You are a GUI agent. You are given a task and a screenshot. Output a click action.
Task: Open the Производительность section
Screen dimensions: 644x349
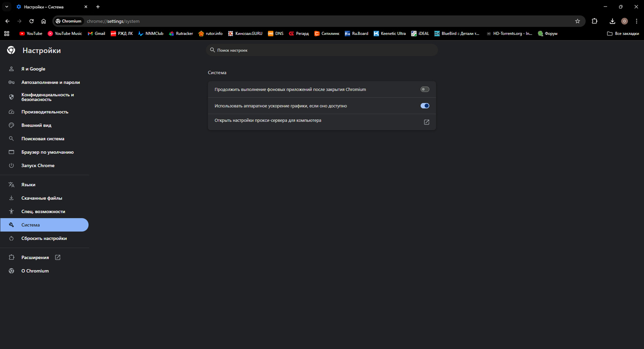click(44, 112)
